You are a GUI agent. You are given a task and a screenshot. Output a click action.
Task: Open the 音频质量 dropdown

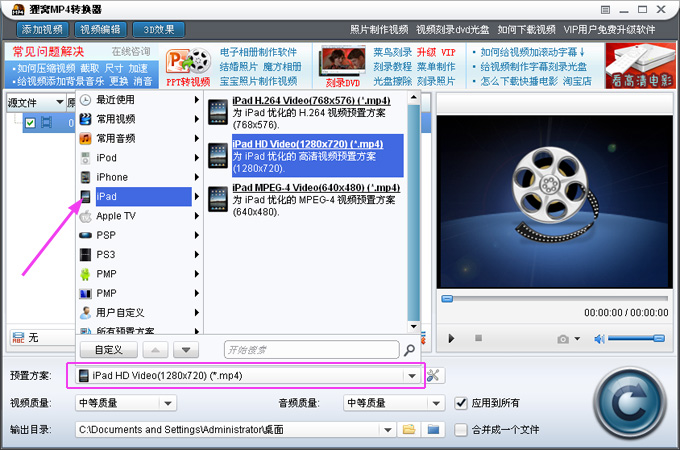(436, 403)
